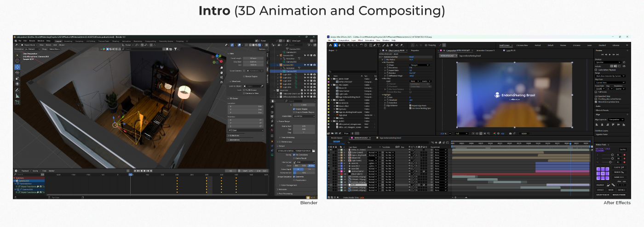The width and height of the screenshot is (644, 227).
Task: Expand the Color Management panel
Action: [x=288, y=185]
